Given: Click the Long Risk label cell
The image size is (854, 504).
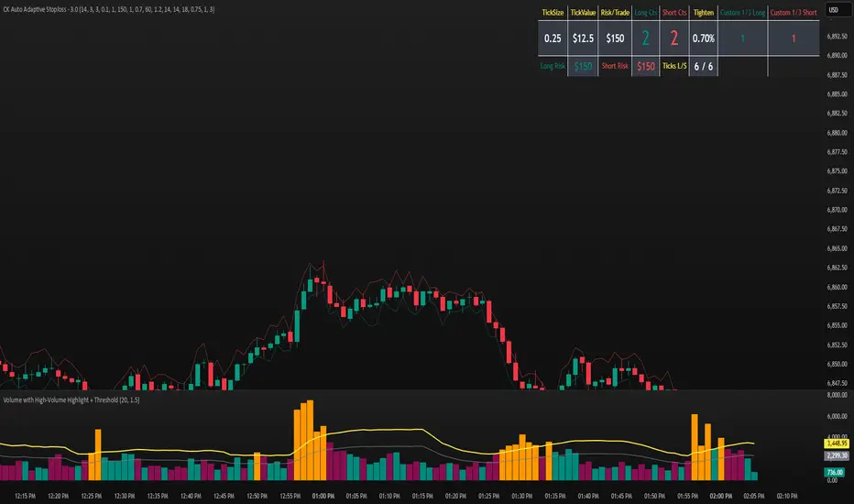Looking at the screenshot, I should tap(553, 66).
